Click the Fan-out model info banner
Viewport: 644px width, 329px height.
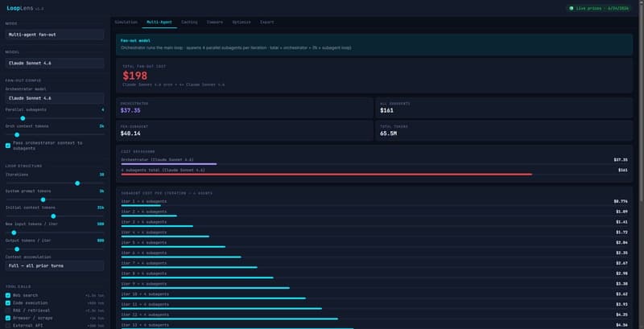(x=374, y=44)
